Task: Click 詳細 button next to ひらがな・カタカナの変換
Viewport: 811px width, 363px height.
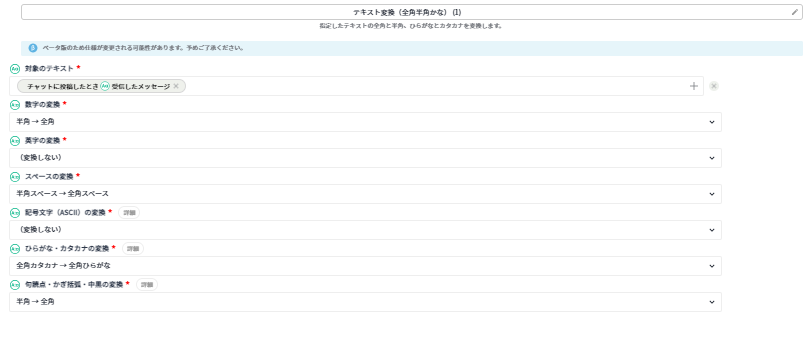Action: tap(133, 249)
